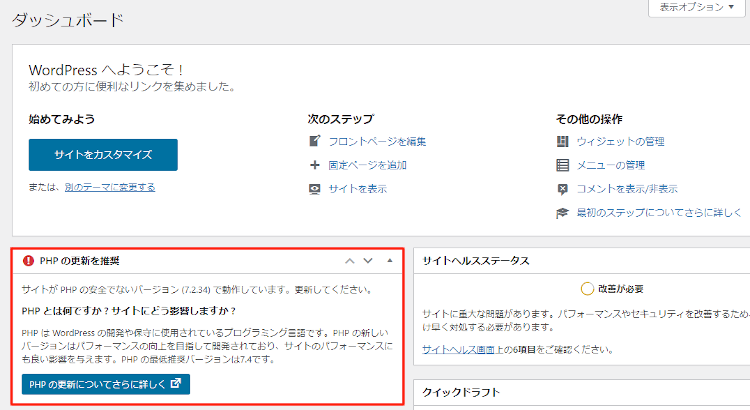Click the plus icon beside 固定ページを追加
The image size is (750, 410).
pyautogui.click(x=314, y=165)
